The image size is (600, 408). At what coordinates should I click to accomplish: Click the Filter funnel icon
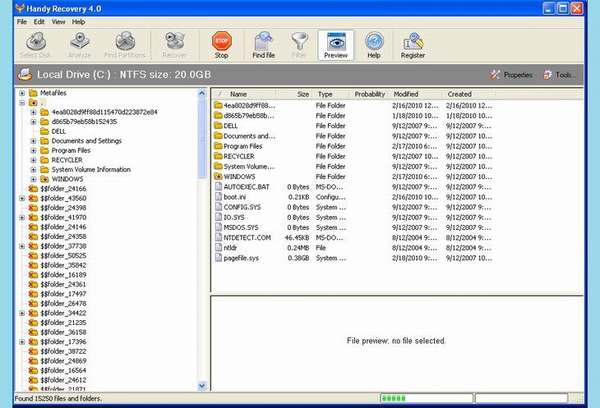point(297,44)
